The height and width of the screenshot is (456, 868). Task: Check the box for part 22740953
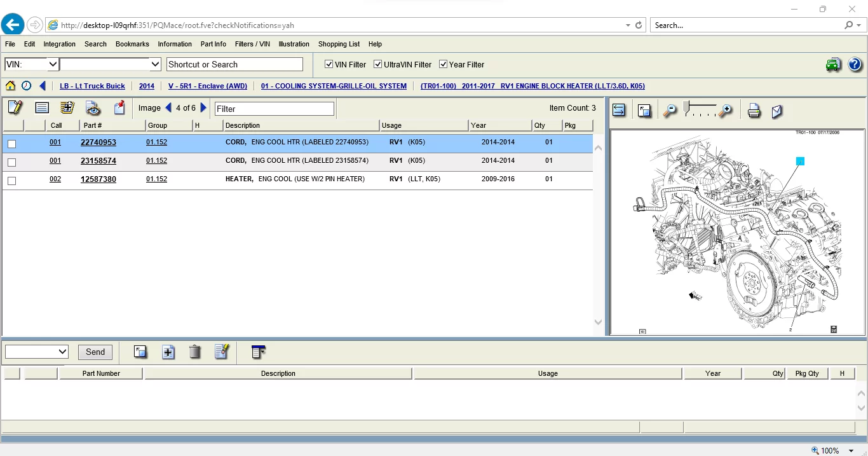click(x=11, y=144)
